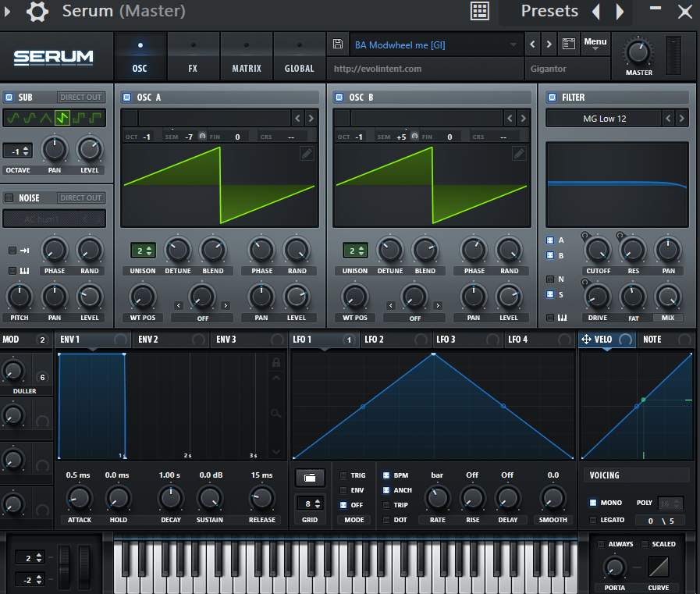This screenshot has width=700, height=594.
Task: Enable the NOISE oscillator
Action: point(9,197)
